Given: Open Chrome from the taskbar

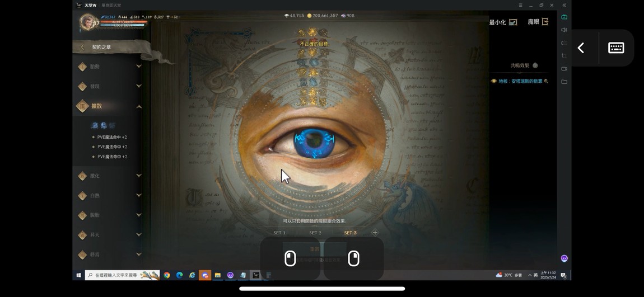Looking at the screenshot, I should (x=167, y=275).
